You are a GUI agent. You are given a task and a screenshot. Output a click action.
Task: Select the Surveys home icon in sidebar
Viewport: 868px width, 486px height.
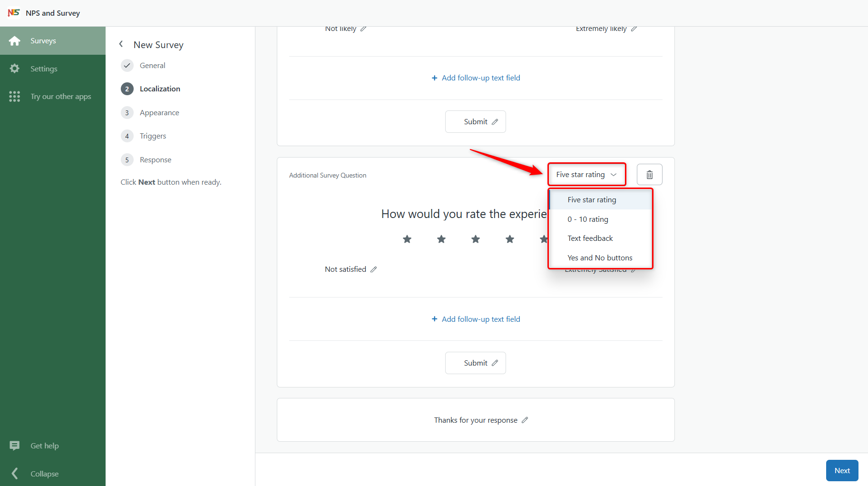15,40
